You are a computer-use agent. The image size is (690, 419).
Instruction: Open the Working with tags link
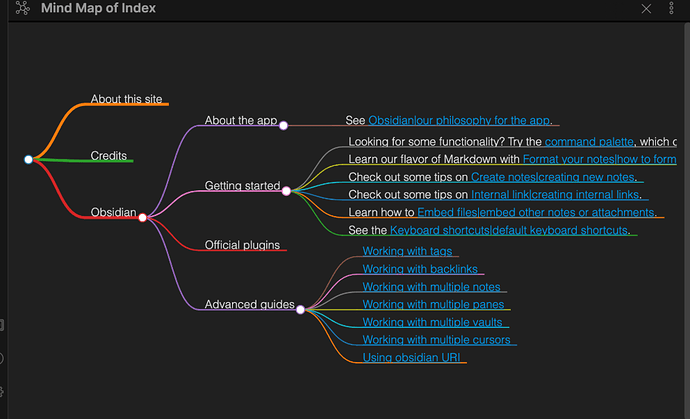tap(408, 251)
